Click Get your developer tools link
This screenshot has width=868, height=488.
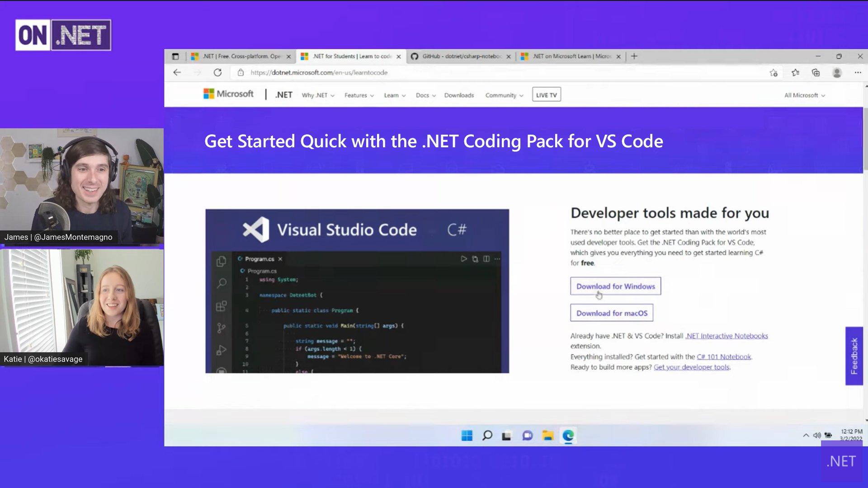[691, 367]
